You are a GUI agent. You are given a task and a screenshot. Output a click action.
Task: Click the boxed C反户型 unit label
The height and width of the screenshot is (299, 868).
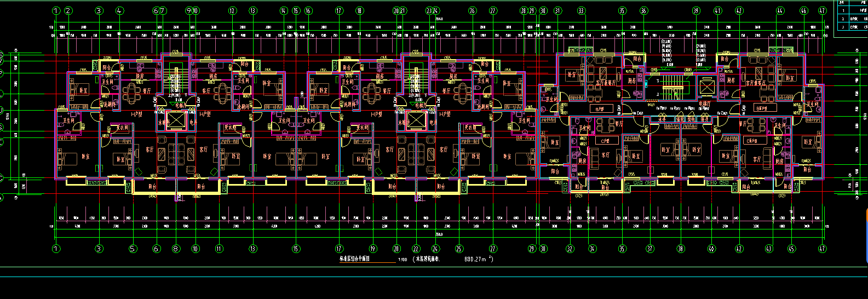[x=755, y=141]
